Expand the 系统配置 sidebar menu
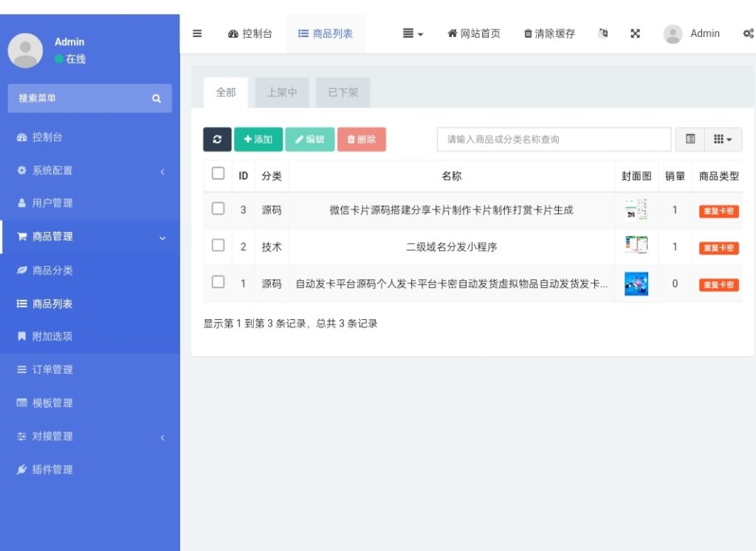The image size is (756, 551). click(x=89, y=171)
